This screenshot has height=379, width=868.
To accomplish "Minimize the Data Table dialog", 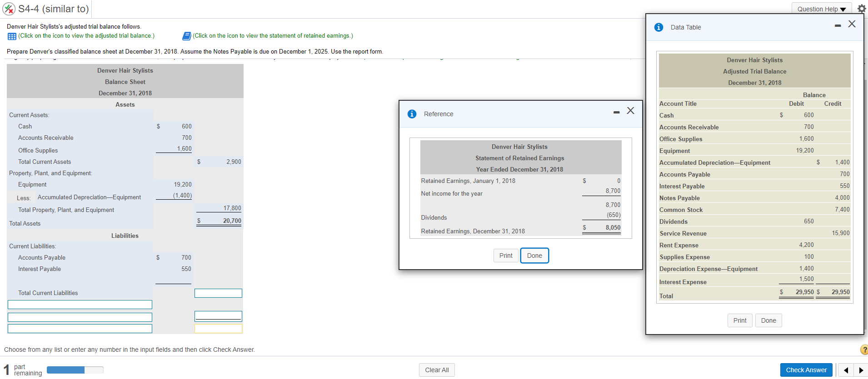I will coord(838,25).
